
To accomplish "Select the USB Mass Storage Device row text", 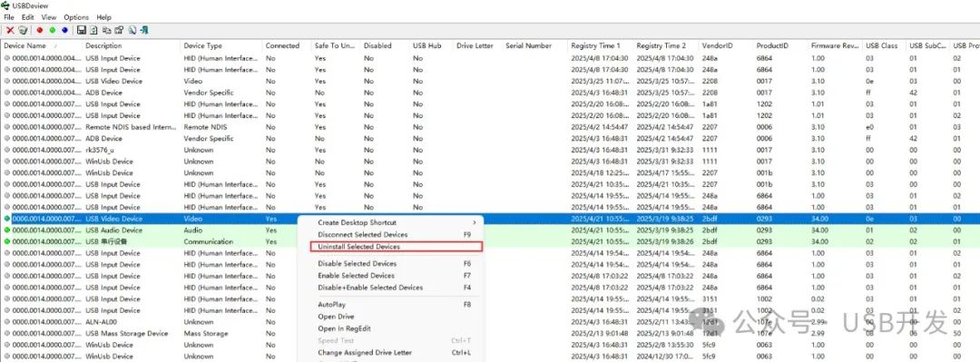I will 127,333.
